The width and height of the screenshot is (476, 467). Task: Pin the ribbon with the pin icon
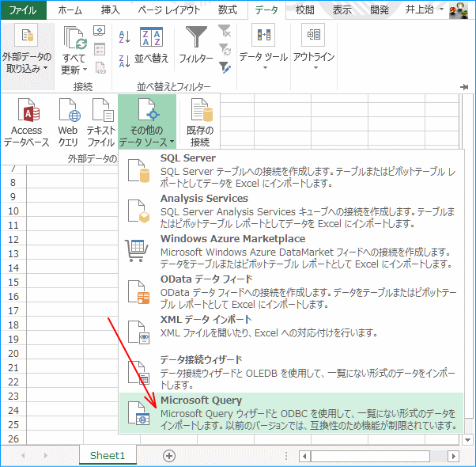pyautogui.click(x=464, y=87)
